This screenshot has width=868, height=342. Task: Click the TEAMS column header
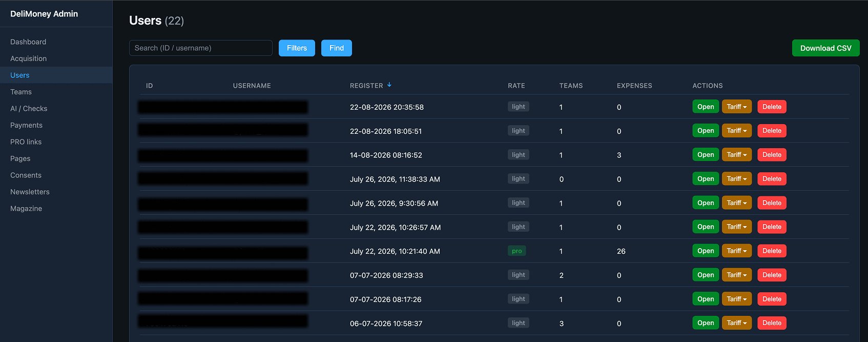tap(571, 86)
